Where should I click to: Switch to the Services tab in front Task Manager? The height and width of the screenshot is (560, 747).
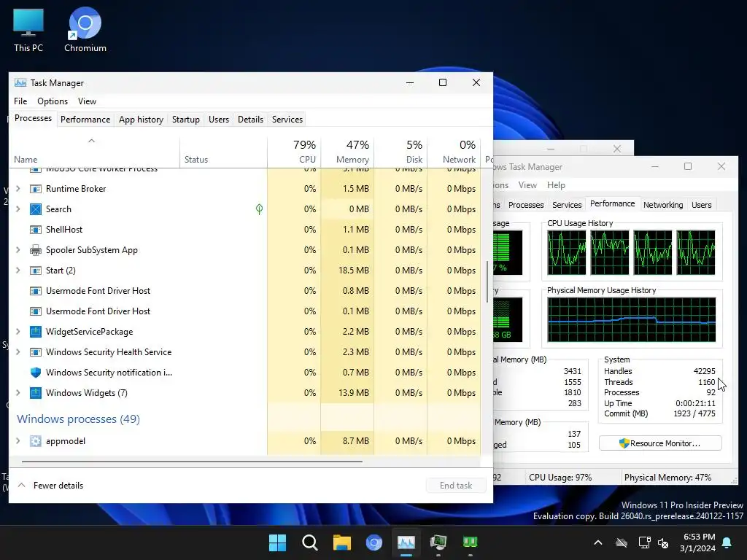pyautogui.click(x=287, y=120)
